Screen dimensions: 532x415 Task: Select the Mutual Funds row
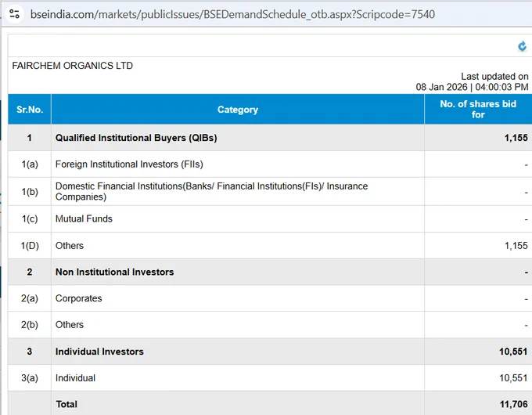point(270,218)
